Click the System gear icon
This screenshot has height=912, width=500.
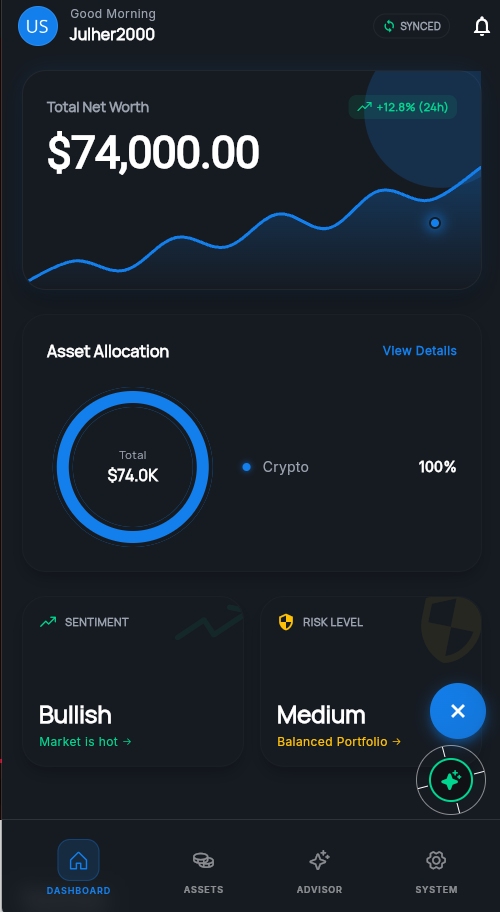(436, 860)
